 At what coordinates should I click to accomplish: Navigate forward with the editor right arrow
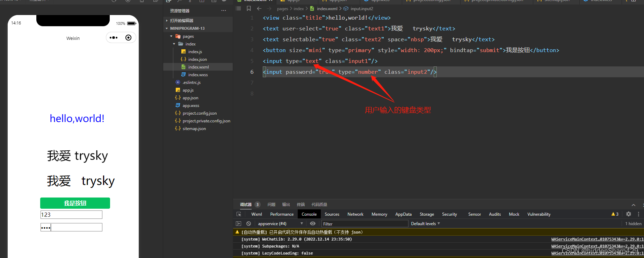tap(269, 8)
